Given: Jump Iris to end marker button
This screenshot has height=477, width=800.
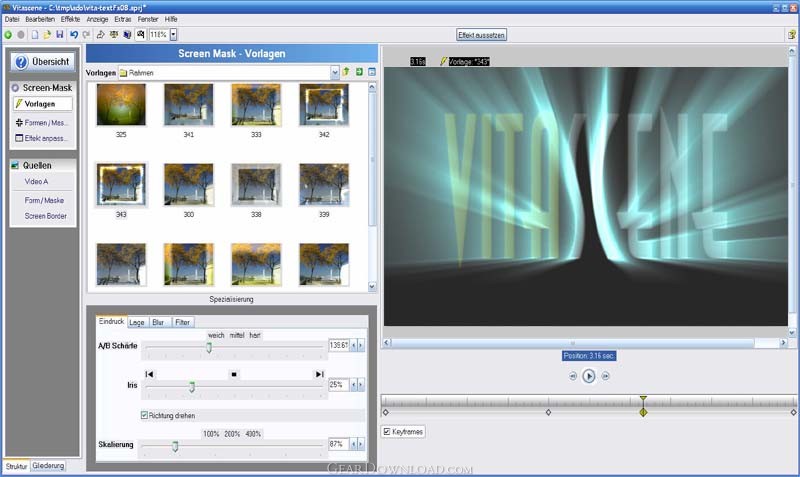Looking at the screenshot, I should click(x=319, y=374).
